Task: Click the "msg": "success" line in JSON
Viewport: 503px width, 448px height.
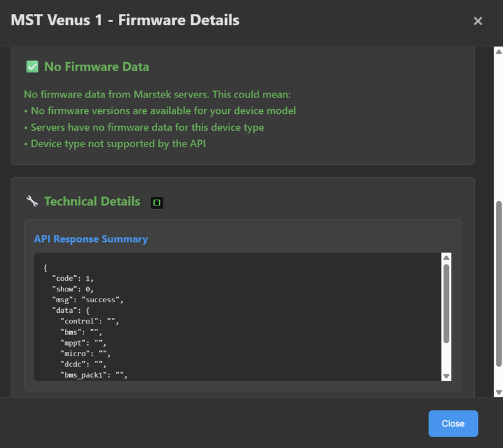Action: pos(87,299)
